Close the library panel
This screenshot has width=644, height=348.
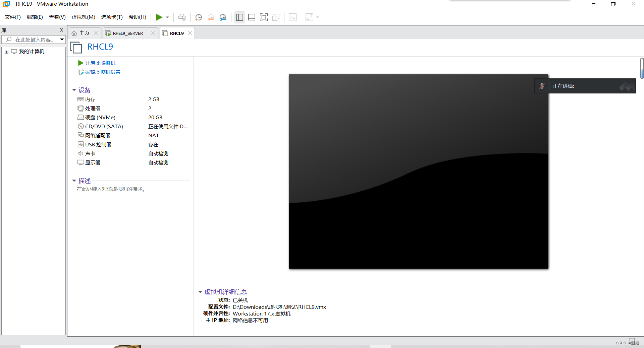(x=61, y=30)
